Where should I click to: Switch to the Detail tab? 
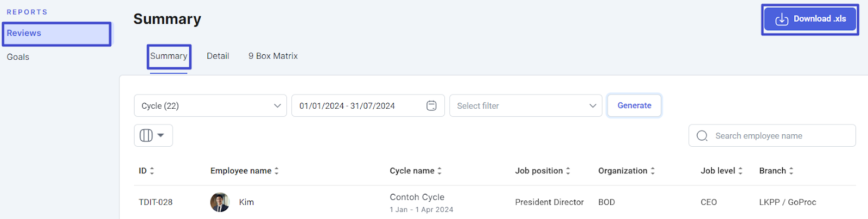[218, 56]
